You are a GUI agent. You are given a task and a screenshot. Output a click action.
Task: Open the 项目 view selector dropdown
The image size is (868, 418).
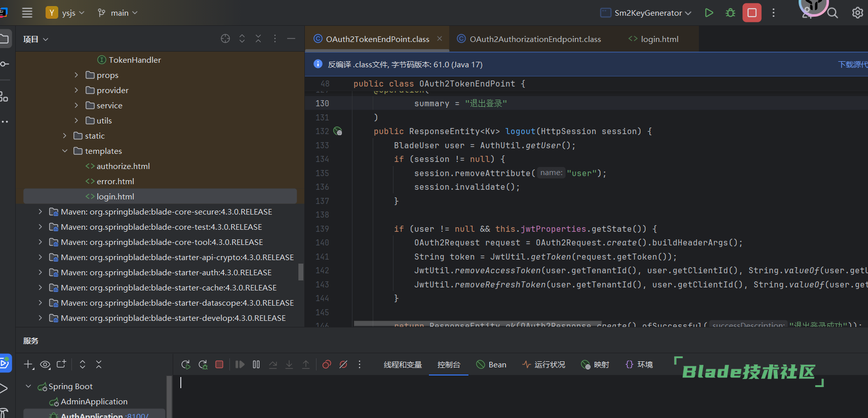tap(35, 39)
